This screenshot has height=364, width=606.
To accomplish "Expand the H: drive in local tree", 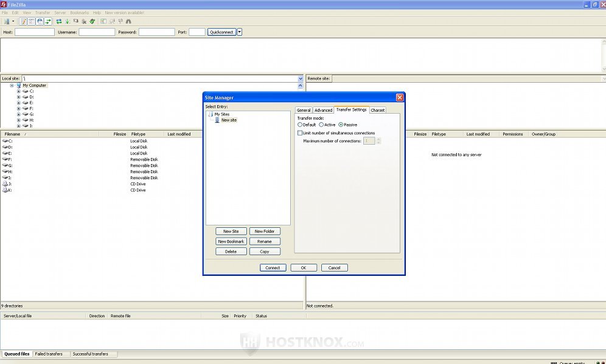I will click(x=18, y=120).
